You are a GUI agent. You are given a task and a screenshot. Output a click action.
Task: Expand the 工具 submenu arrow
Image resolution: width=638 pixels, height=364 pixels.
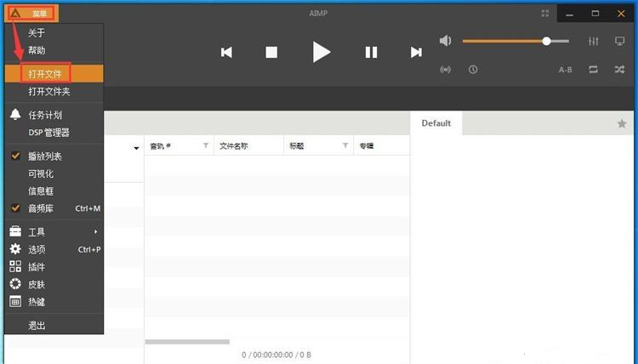pyautogui.click(x=95, y=232)
